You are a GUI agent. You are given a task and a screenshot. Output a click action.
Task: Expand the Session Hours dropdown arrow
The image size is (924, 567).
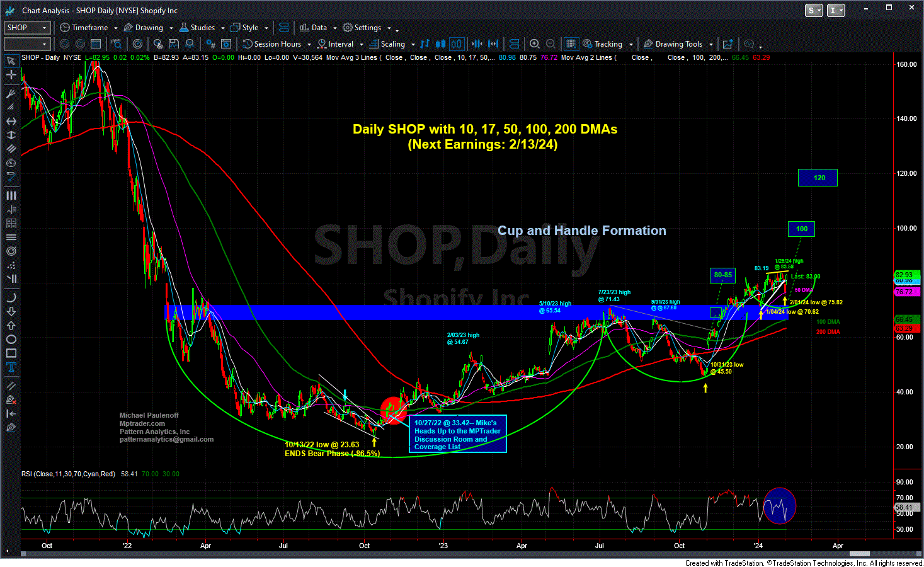click(309, 45)
